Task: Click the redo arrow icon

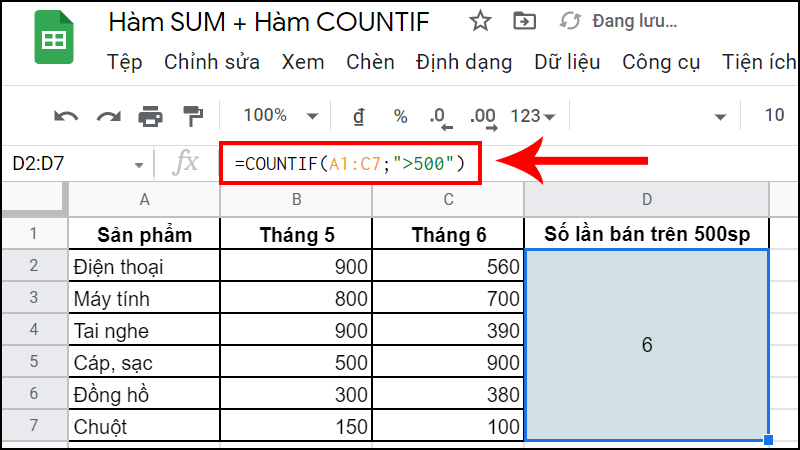Action: [108, 116]
